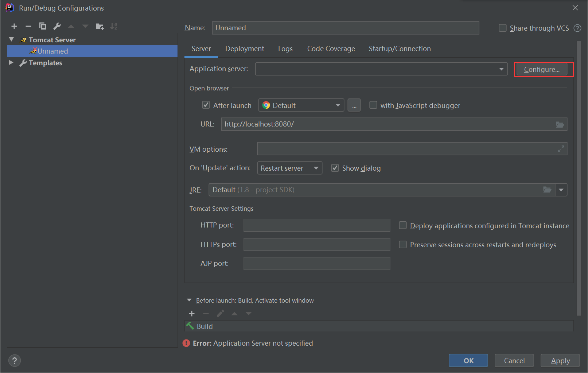Viewport: 588px width, 373px height.
Task: Move configuration up with toolbar arrow
Action: (x=71, y=26)
